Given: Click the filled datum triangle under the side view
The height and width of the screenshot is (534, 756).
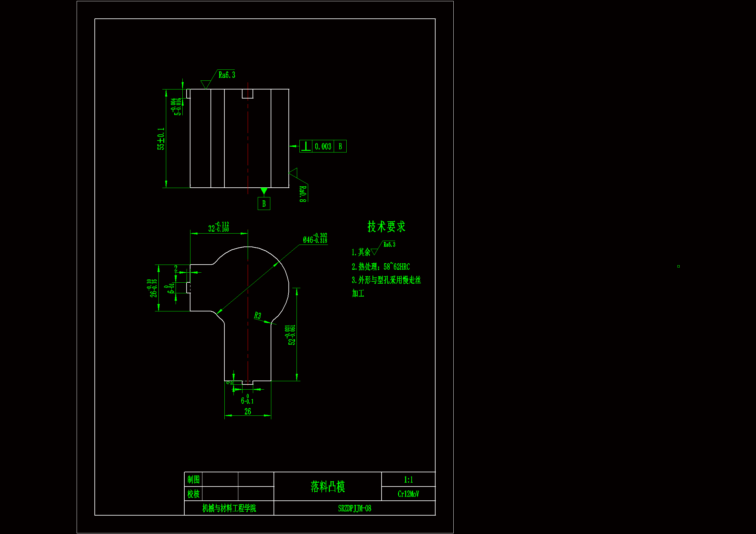Looking at the screenshot, I should point(264,191).
